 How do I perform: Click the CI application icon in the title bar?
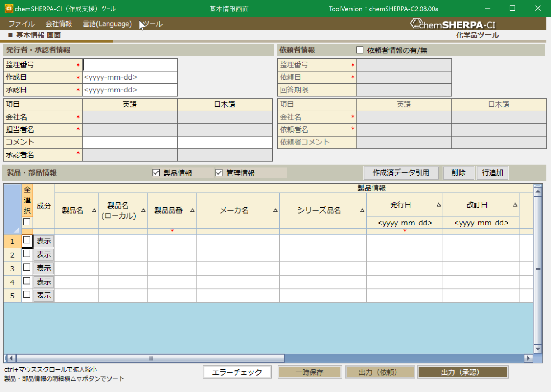coord(9,8)
